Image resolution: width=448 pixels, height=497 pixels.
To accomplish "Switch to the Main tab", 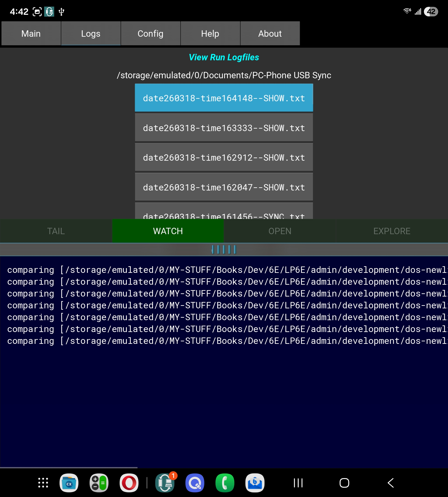I will coord(31,33).
